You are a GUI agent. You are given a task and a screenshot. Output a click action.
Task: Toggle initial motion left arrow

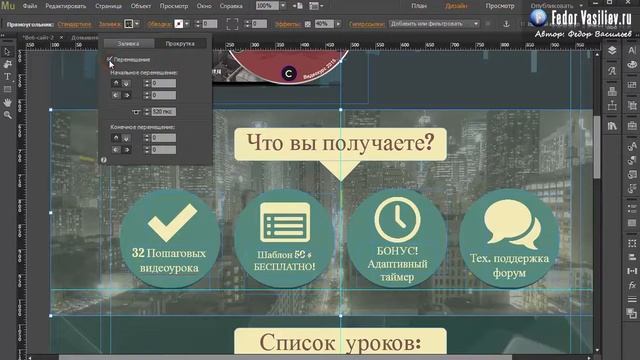click(x=116, y=95)
